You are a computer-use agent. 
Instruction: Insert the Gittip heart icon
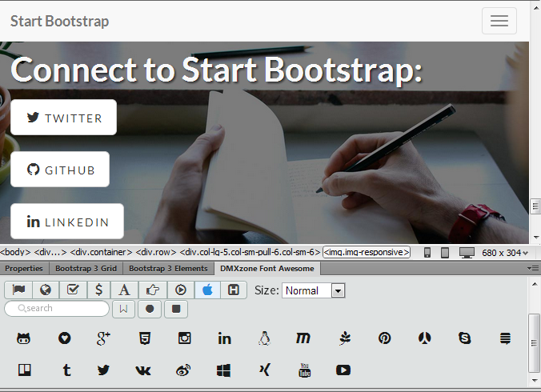point(65,338)
